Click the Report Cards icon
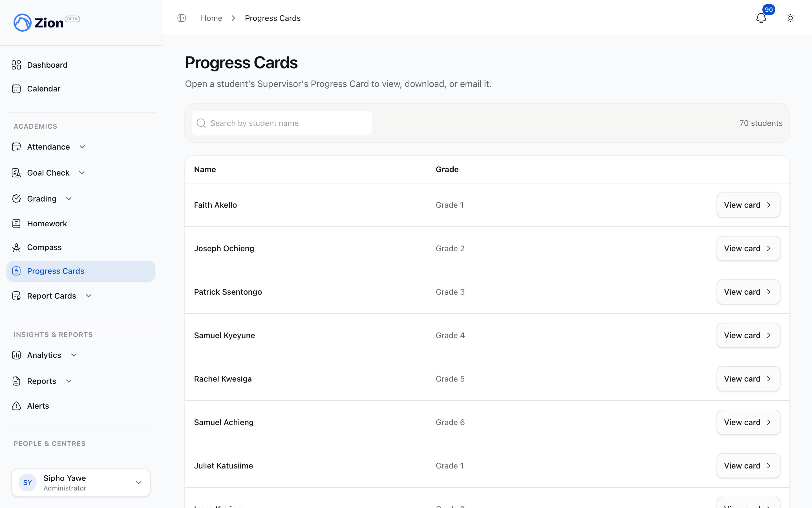 pyautogui.click(x=16, y=296)
